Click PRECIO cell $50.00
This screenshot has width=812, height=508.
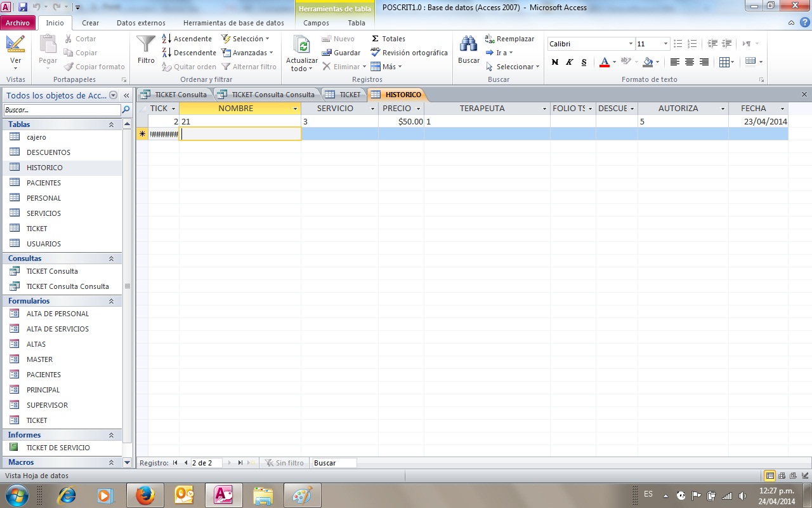coord(401,121)
